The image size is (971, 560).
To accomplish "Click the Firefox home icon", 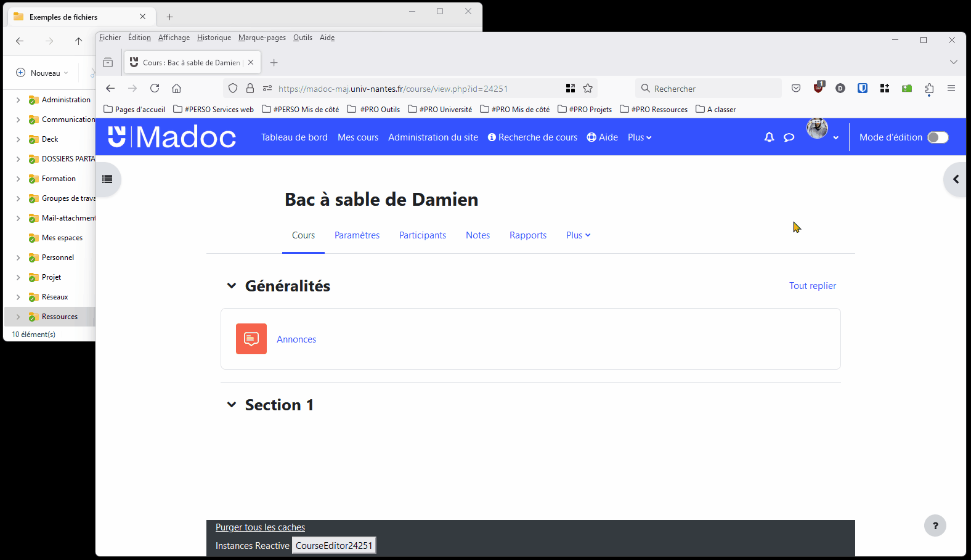I will tap(176, 89).
